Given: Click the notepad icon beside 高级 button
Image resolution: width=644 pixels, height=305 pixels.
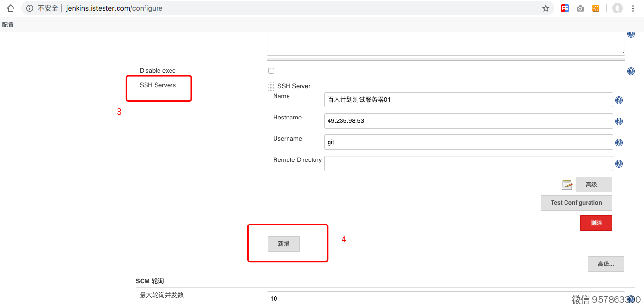Looking at the screenshot, I should pos(567,185).
